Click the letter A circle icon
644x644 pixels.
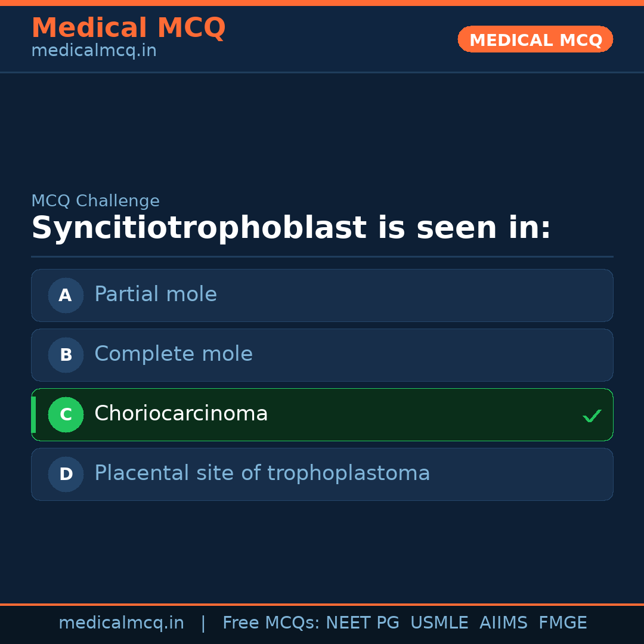66,295
